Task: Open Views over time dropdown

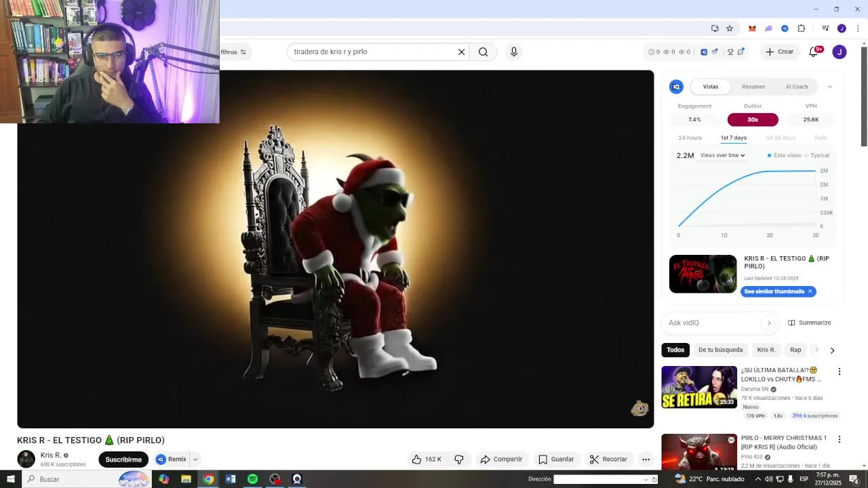Action: point(723,155)
